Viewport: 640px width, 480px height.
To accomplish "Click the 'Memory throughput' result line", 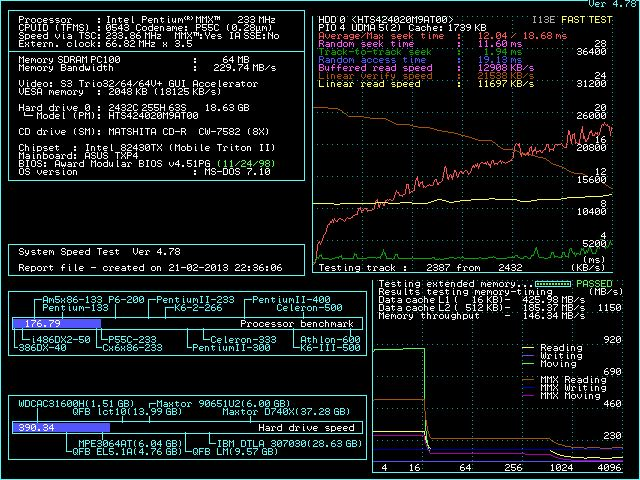I will coord(482,316).
